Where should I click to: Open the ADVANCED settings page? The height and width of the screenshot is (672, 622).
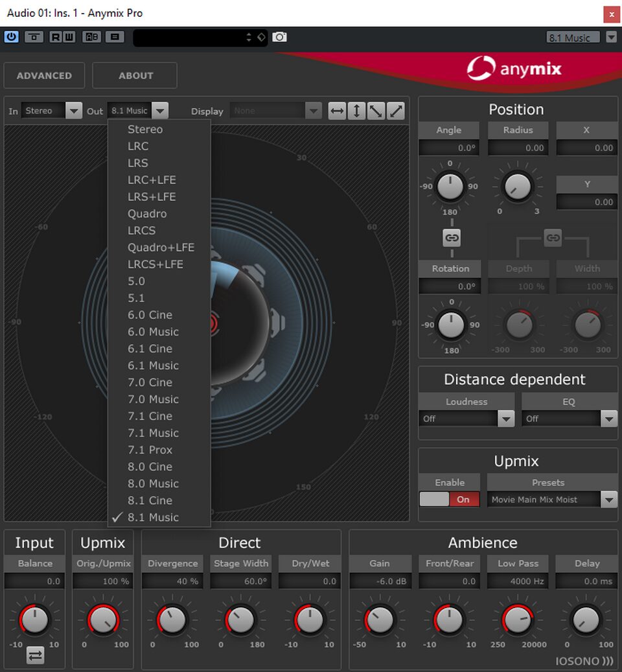tap(44, 75)
